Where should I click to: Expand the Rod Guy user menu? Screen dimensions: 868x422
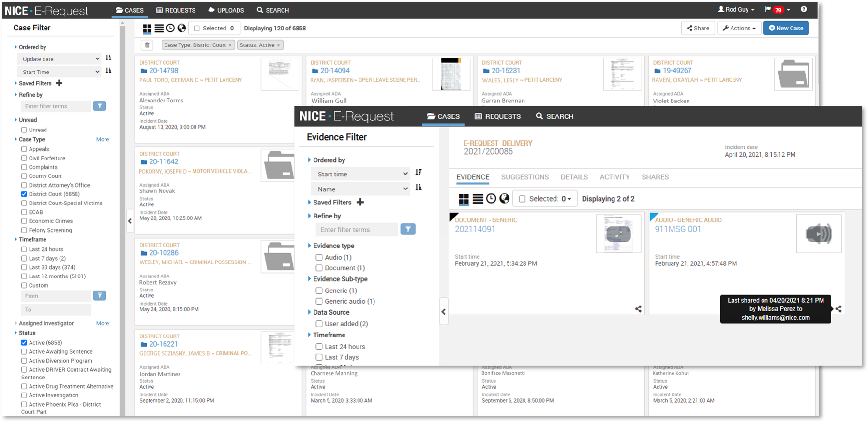coord(736,10)
